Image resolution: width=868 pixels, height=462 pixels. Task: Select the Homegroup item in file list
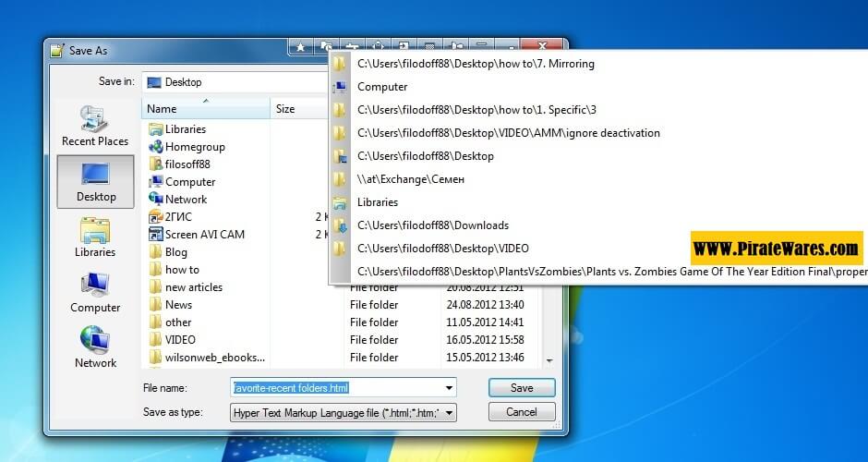click(x=194, y=147)
